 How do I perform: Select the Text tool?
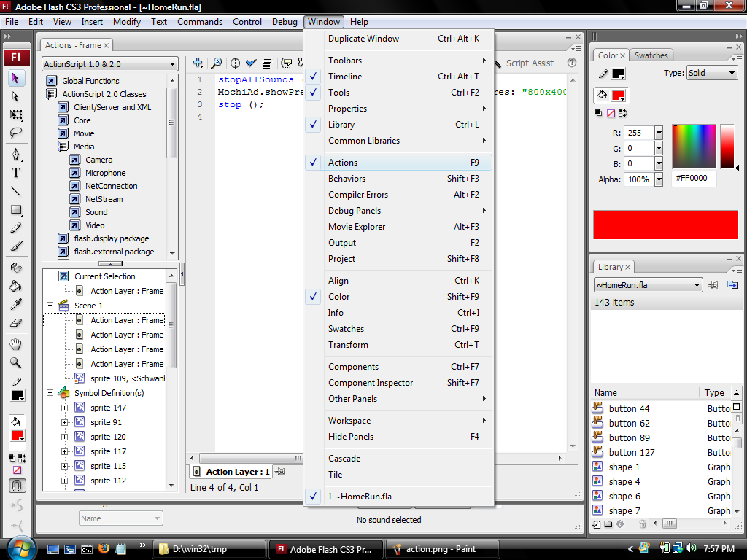pos(16,172)
